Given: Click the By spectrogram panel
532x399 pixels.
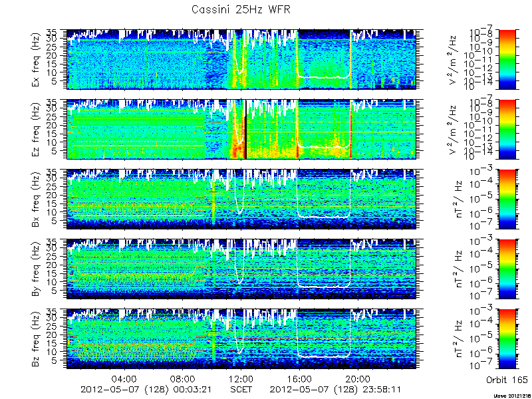Looking at the screenshot, I should (x=241, y=269).
